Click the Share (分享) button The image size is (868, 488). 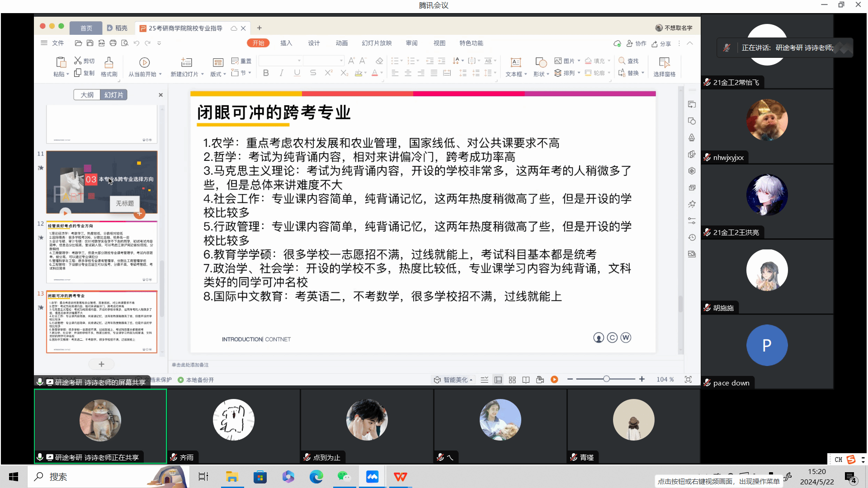pos(661,43)
